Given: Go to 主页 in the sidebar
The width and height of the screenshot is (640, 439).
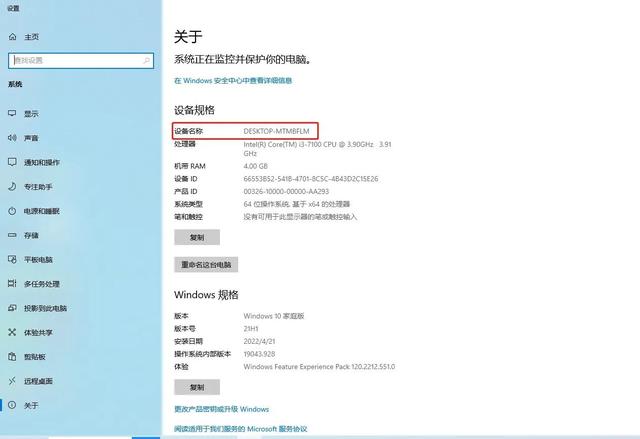Looking at the screenshot, I should tap(31, 37).
